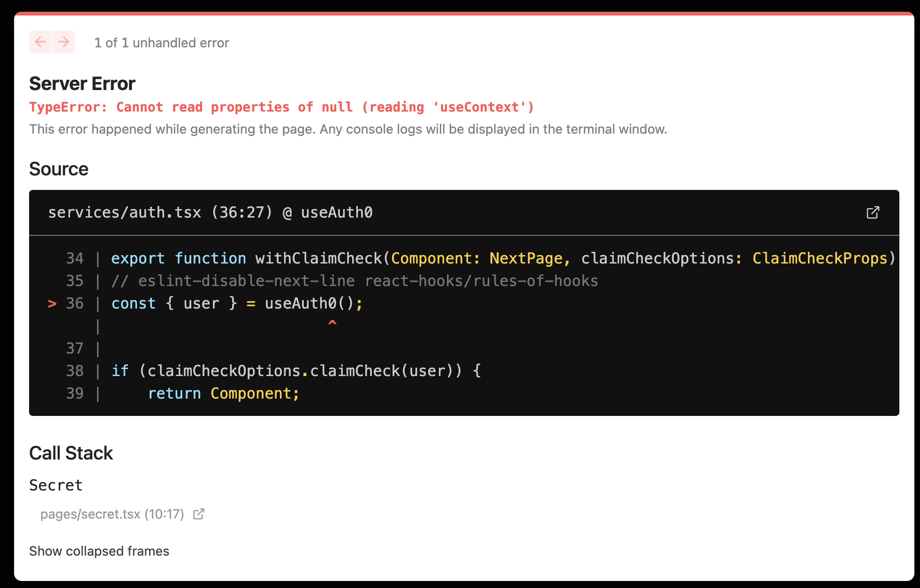Expand Show collapsed frames

(99, 551)
